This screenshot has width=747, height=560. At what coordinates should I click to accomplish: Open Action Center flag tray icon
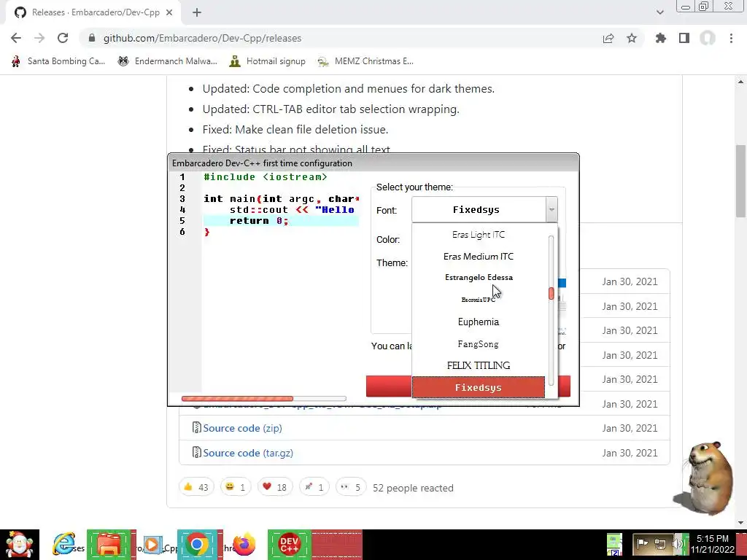coord(642,543)
